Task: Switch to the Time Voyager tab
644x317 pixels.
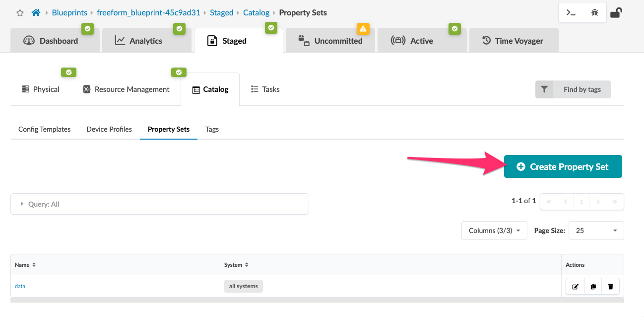Action: click(x=513, y=41)
